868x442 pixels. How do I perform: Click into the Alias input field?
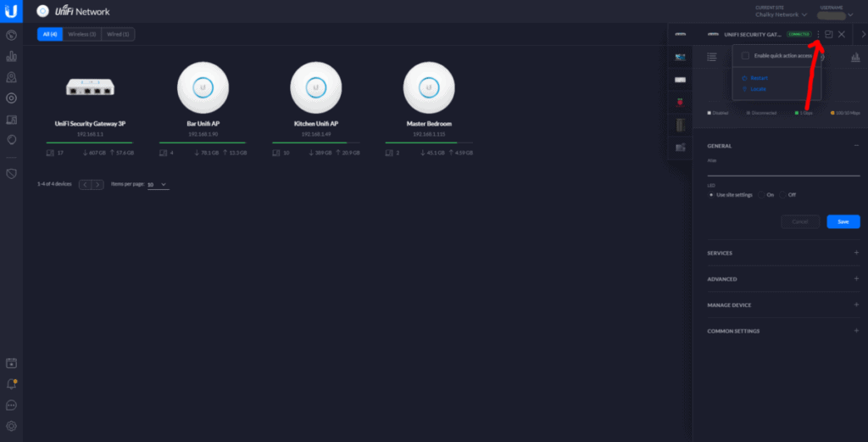pyautogui.click(x=783, y=170)
